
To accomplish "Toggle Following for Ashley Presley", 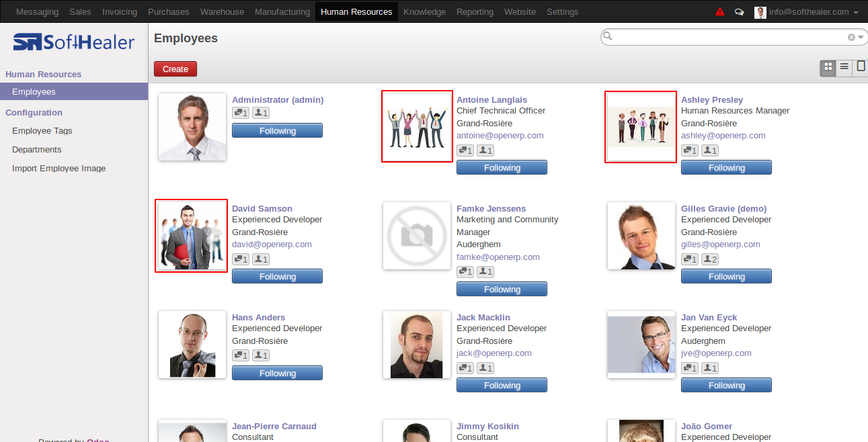I will (x=726, y=168).
